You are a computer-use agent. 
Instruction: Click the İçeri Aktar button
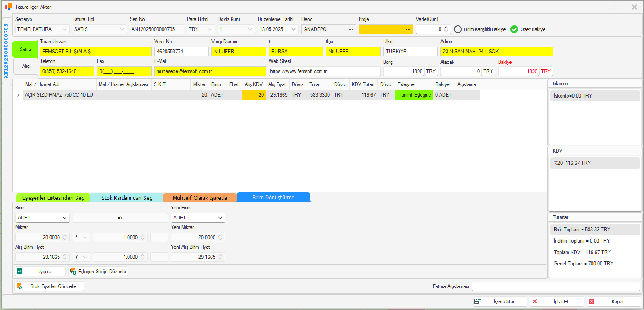[500, 302]
